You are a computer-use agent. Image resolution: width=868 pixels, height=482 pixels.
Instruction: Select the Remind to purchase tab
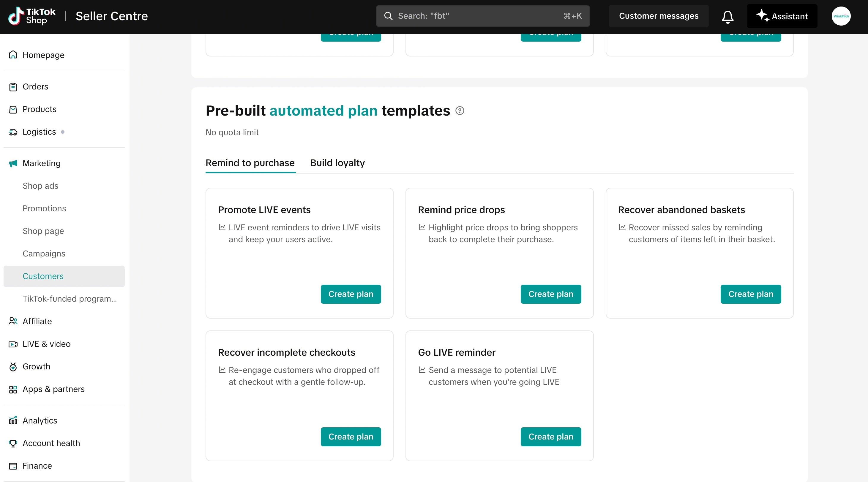250,163
